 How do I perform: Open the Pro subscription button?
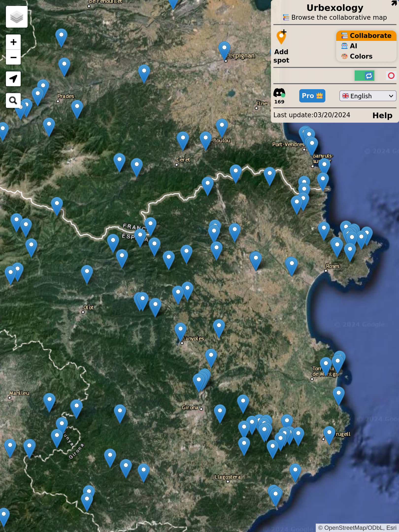click(x=312, y=96)
